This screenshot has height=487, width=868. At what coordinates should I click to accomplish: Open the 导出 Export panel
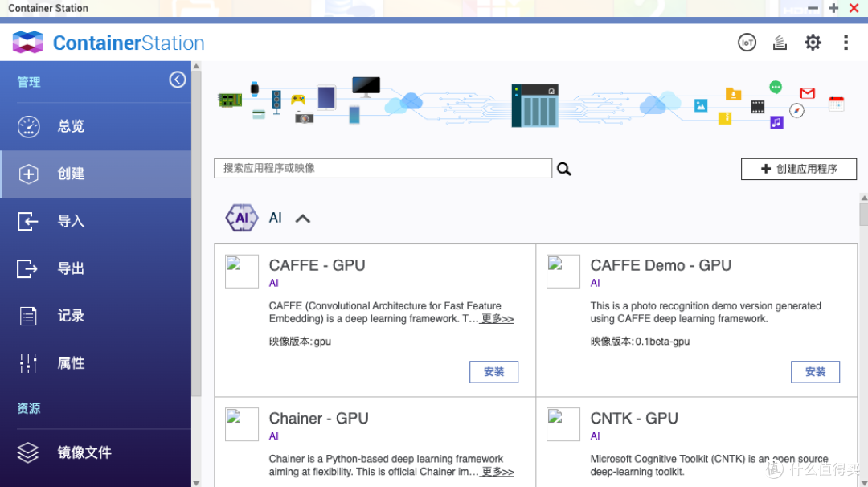tap(70, 268)
